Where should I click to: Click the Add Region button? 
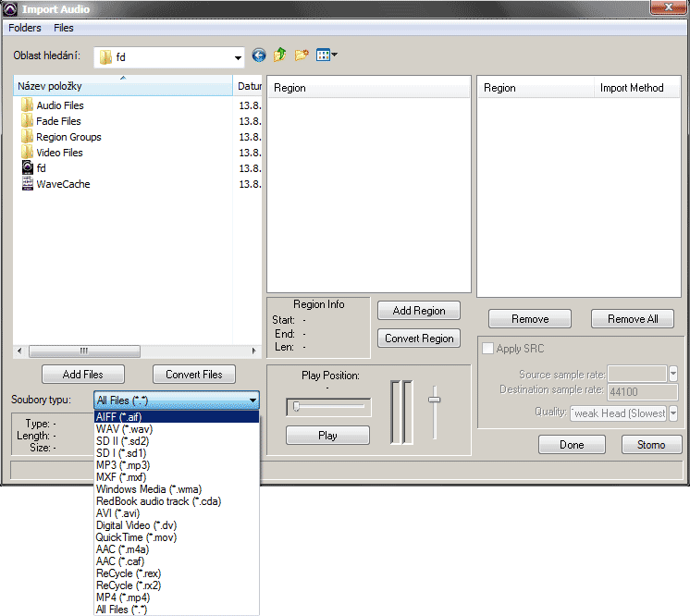tap(419, 311)
